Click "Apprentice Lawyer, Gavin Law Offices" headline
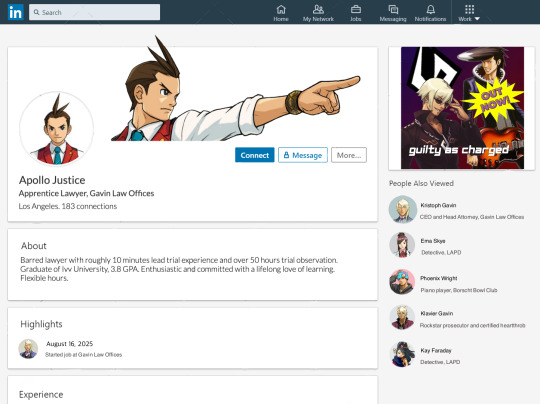 tap(86, 193)
